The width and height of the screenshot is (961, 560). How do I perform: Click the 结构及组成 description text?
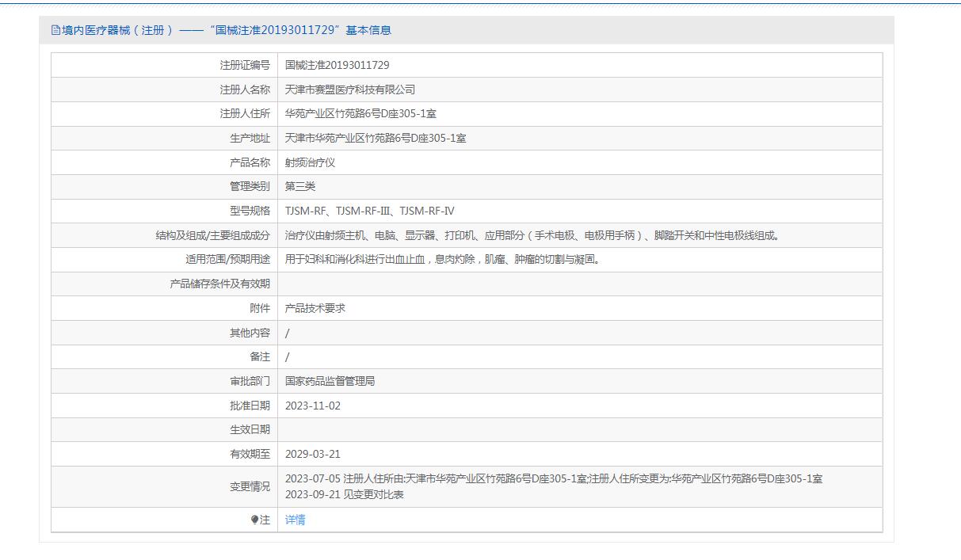pos(532,236)
